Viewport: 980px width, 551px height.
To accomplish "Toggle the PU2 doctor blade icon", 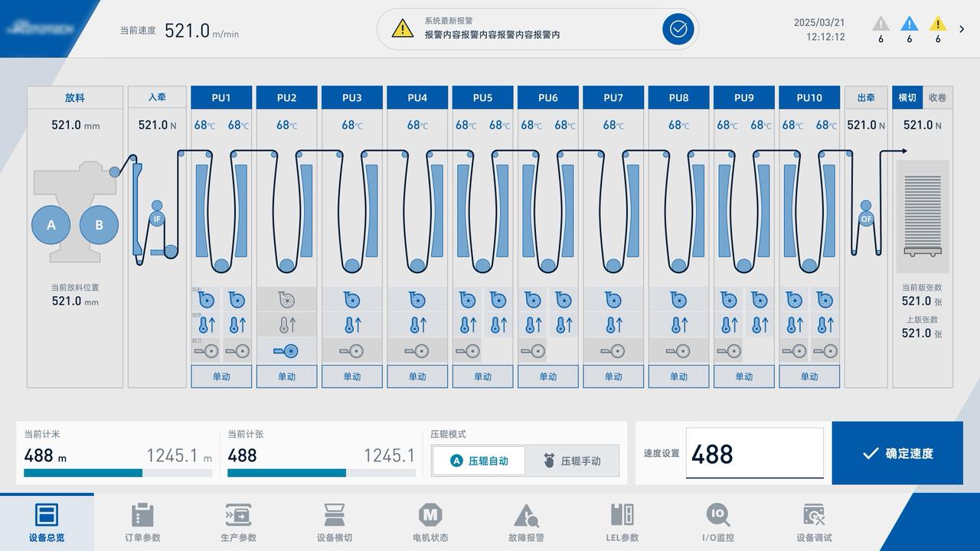I will pos(286,351).
